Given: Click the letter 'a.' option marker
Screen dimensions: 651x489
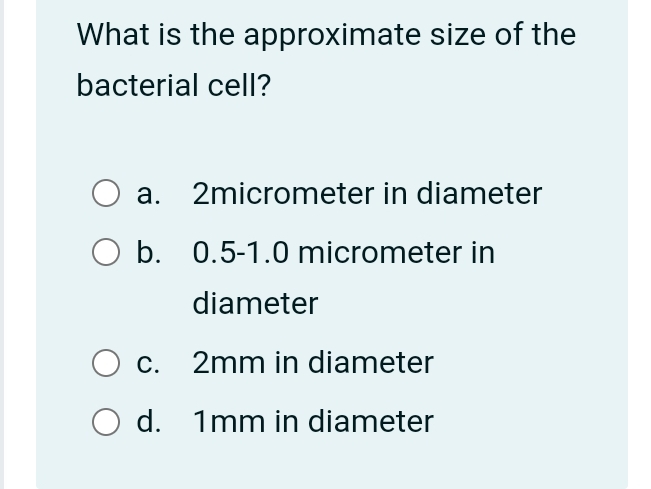Looking at the screenshot, I should [149, 194].
